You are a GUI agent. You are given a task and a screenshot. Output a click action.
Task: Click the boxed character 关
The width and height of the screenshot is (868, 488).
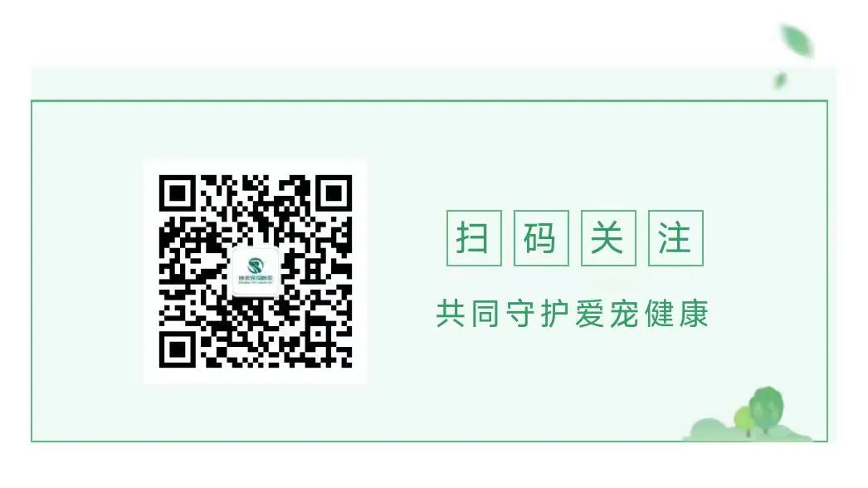point(608,238)
